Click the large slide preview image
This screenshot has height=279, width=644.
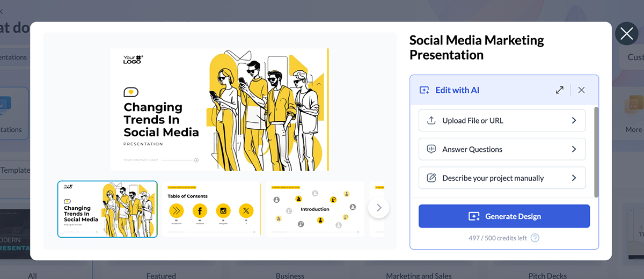(x=219, y=109)
